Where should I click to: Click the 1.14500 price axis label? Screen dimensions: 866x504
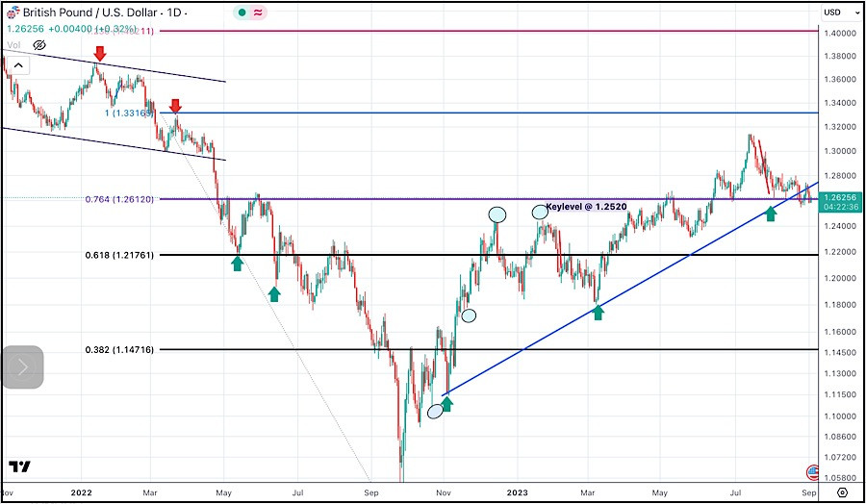pyautogui.click(x=839, y=353)
